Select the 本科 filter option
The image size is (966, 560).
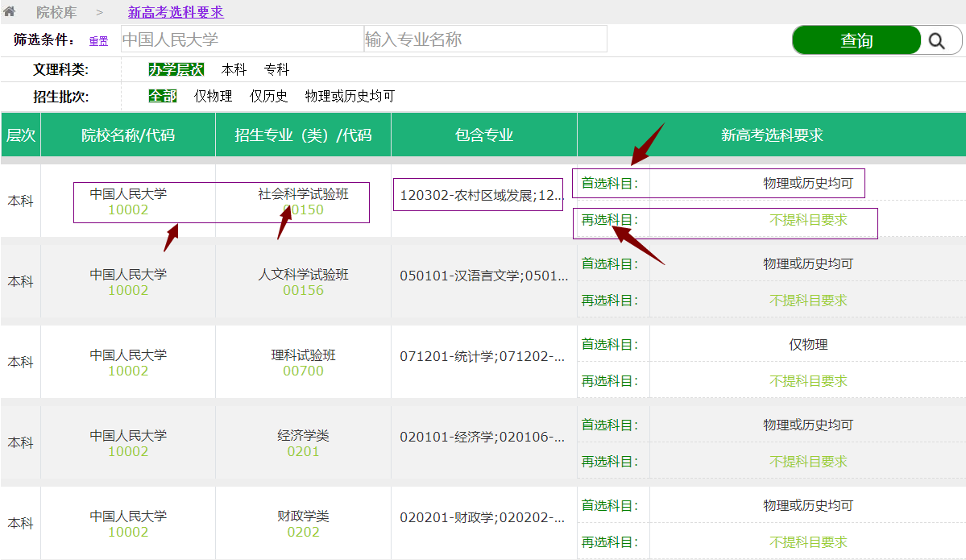[x=234, y=70]
